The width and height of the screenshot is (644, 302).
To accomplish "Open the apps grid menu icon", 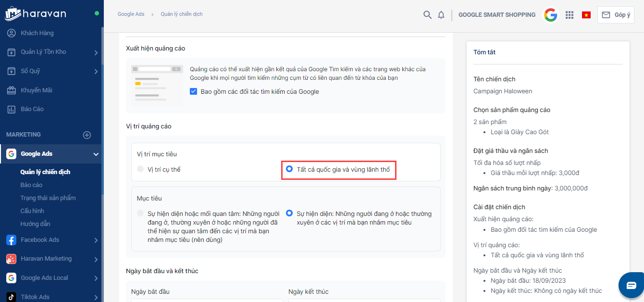I will click(x=570, y=15).
